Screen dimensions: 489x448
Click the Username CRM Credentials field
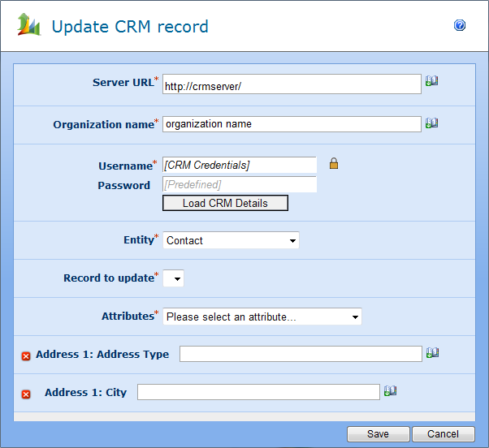(x=239, y=166)
